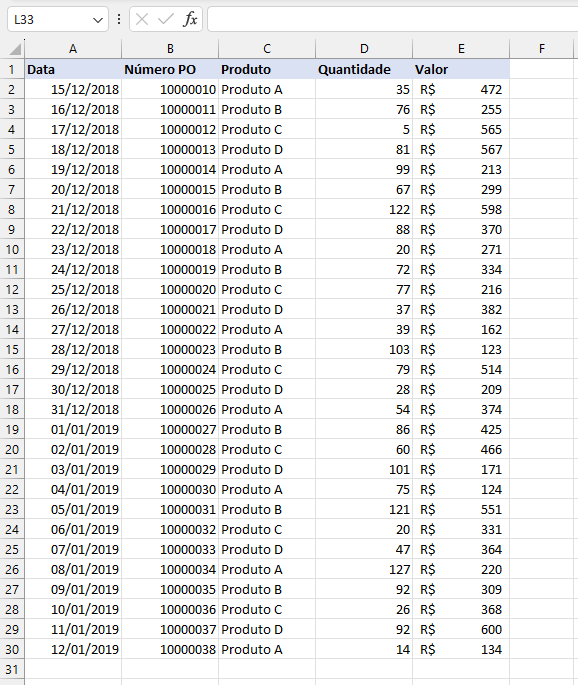The height and width of the screenshot is (685, 578).
Task: Click the Quantidade header cell
Action: tap(364, 69)
